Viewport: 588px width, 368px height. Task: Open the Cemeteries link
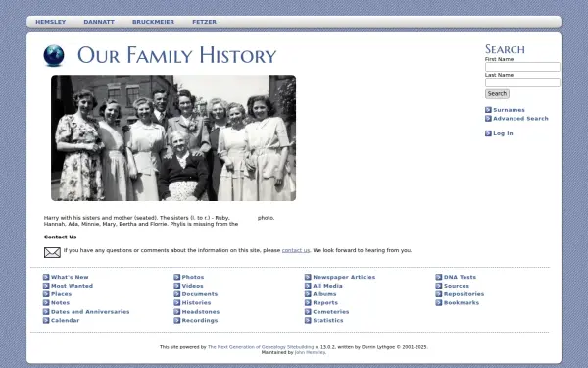tap(331, 312)
